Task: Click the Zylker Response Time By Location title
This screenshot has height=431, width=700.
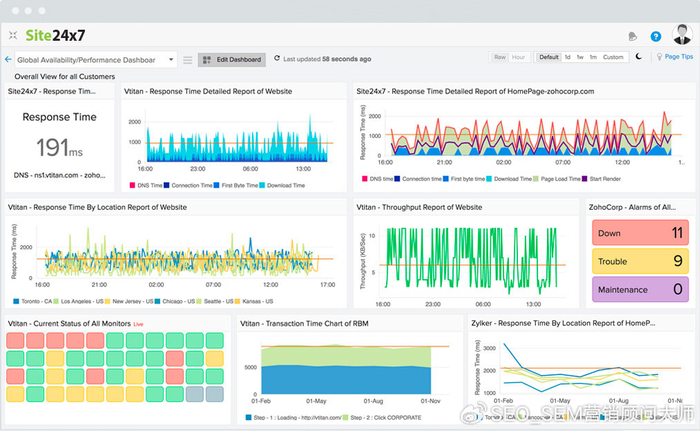Action: pyautogui.click(x=563, y=323)
